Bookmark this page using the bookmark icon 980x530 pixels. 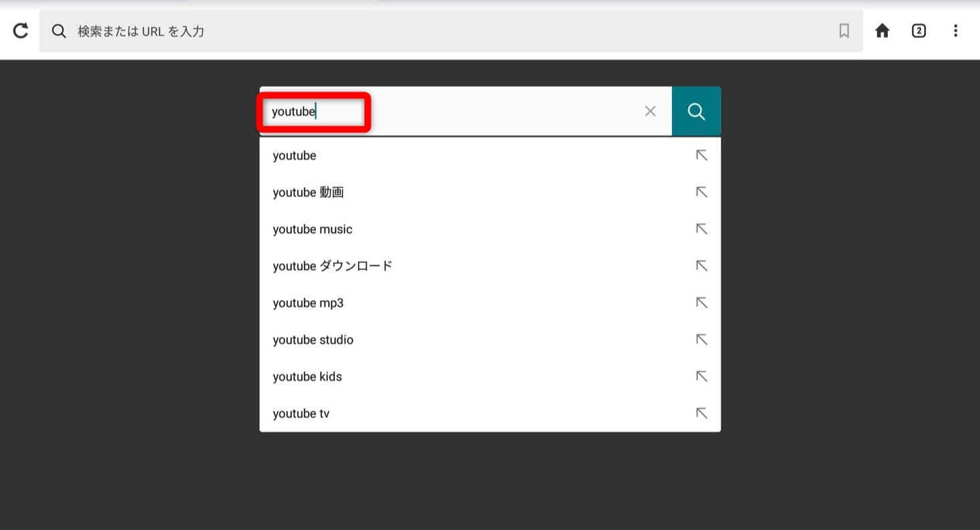[844, 31]
